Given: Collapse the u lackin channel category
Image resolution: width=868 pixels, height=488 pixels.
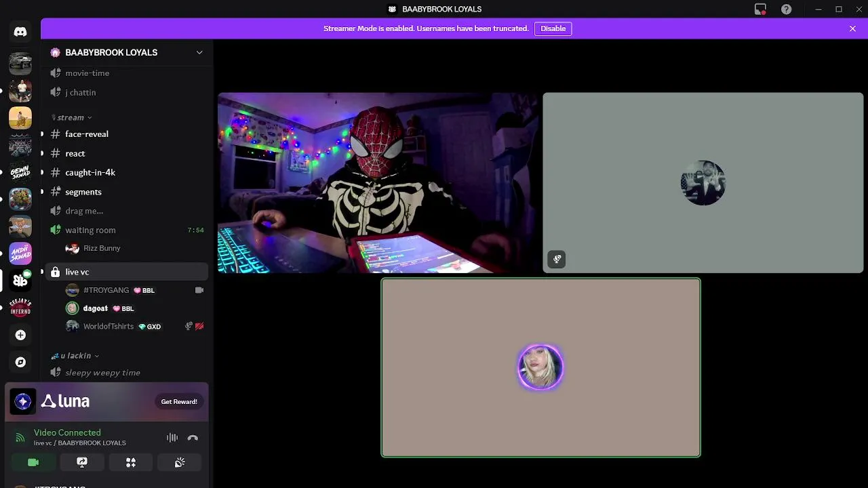Looking at the screenshot, I should click(x=75, y=355).
